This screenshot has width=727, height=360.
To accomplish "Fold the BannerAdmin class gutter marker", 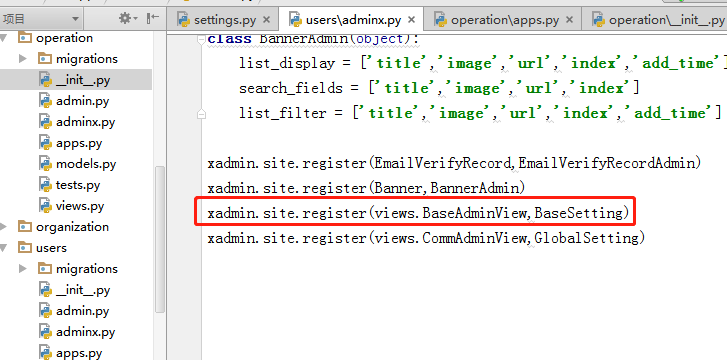I will tap(201, 39).
